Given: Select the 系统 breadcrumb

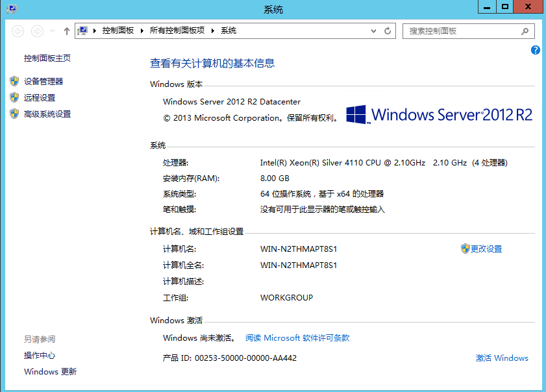Looking at the screenshot, I should [x=229, y=31].
